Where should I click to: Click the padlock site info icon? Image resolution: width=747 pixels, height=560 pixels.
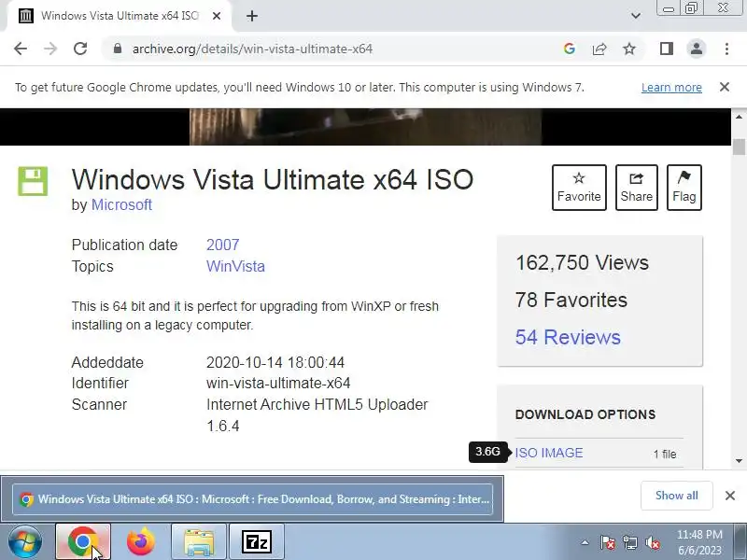pos(118,49)
